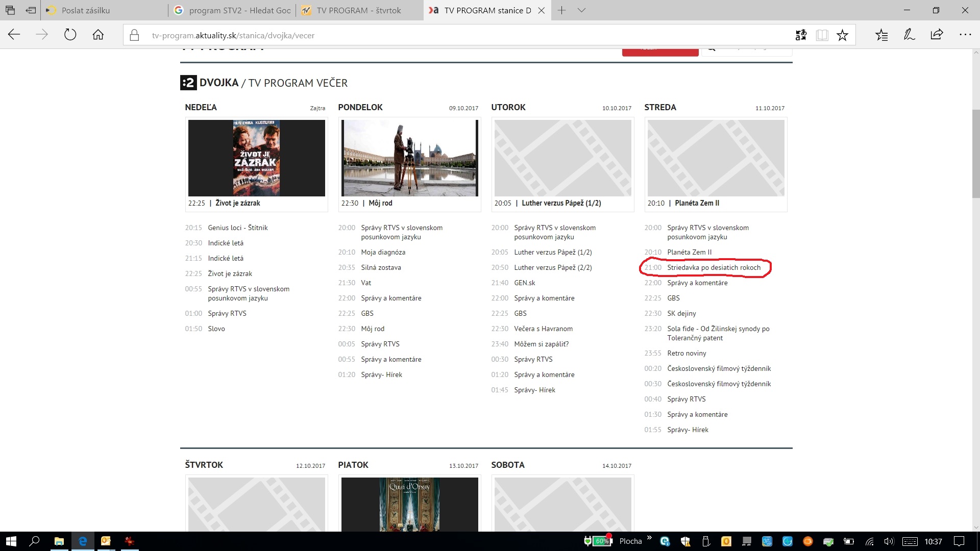The image size is (980, 551).
Task: Open the Favorites hub icon
Action: [881, 35]
